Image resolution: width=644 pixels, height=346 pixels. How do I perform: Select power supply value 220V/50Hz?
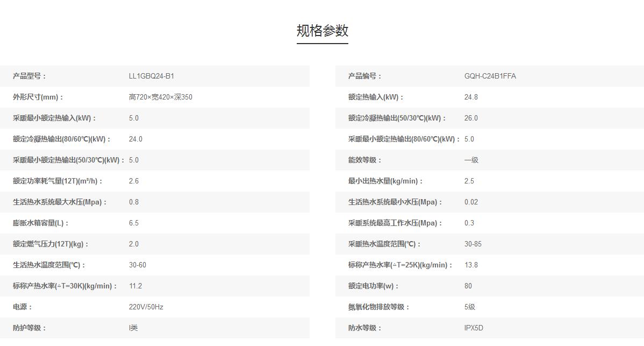point(146,307)
